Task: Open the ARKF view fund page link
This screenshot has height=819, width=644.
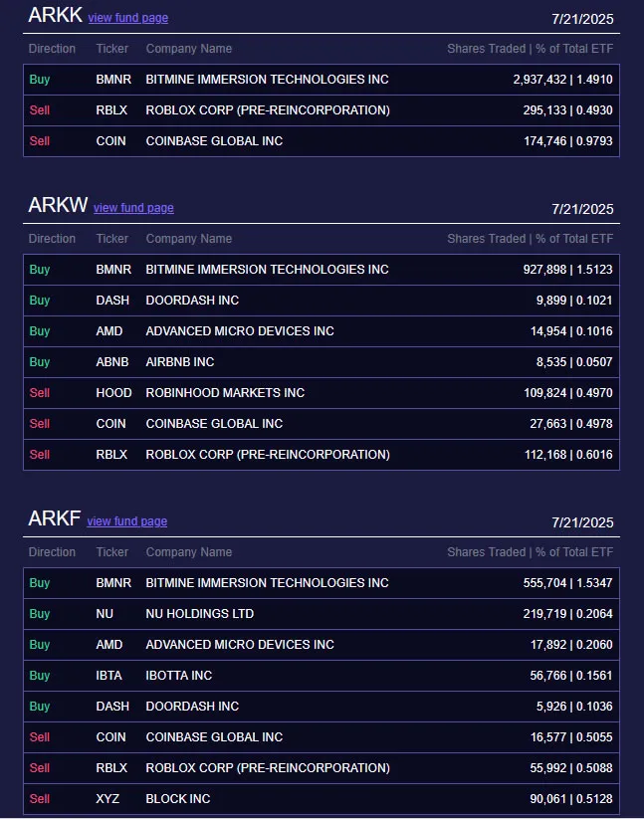Action: pos(126,521)
